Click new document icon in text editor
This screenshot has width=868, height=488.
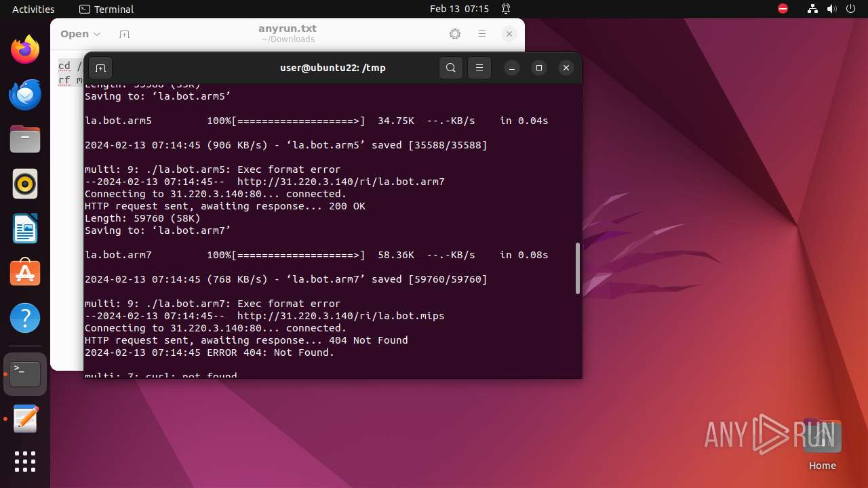pos(124,34)
